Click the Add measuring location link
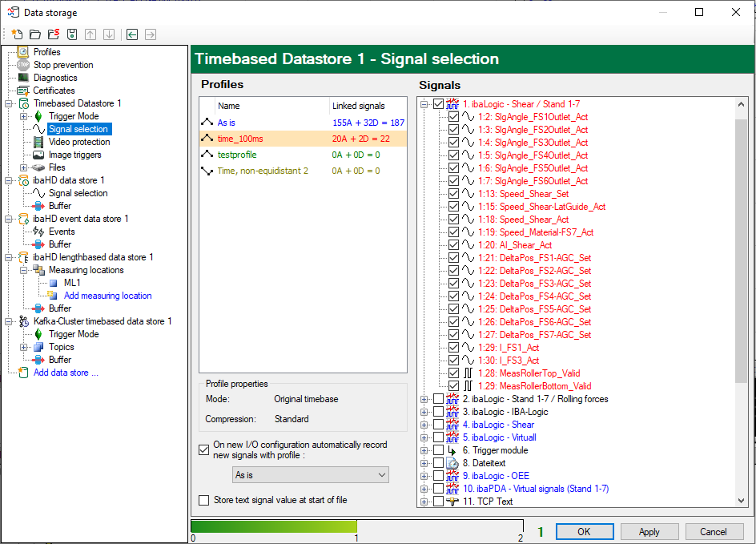This screenshot has height=544, width=756. [107, 296]
